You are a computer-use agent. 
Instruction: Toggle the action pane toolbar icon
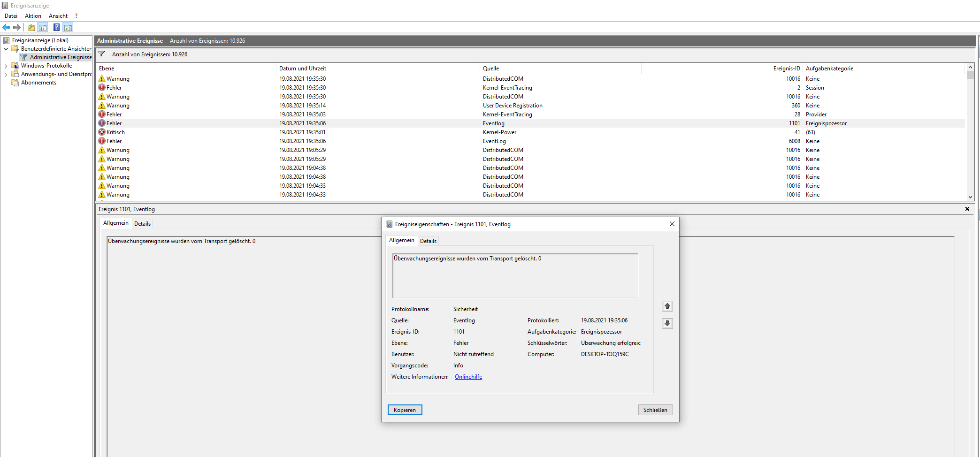click(x=68, y=27)
